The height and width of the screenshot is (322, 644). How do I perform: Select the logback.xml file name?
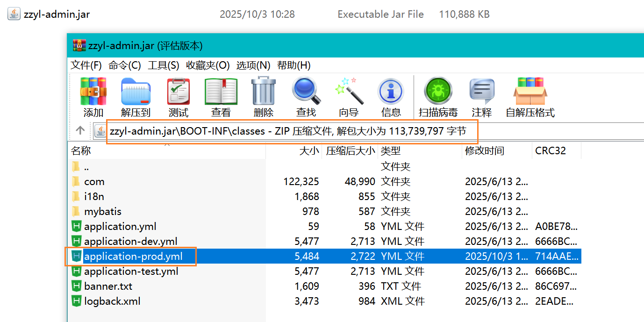[x=112, y=301]
